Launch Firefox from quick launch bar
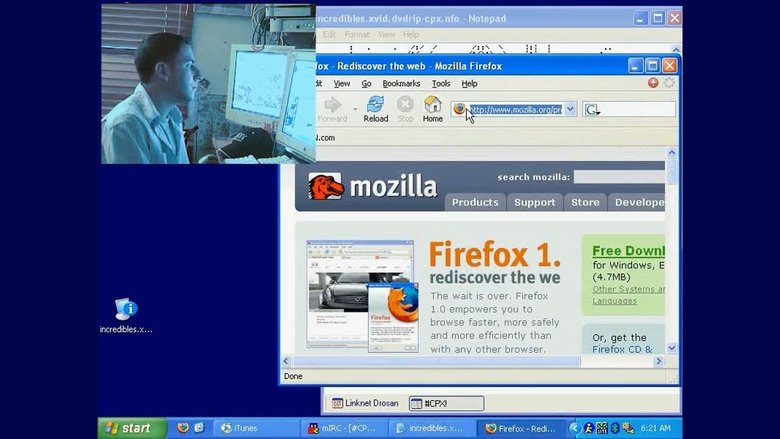The height and width of the screenshot is (439, 780). click(x=183, y=428)
